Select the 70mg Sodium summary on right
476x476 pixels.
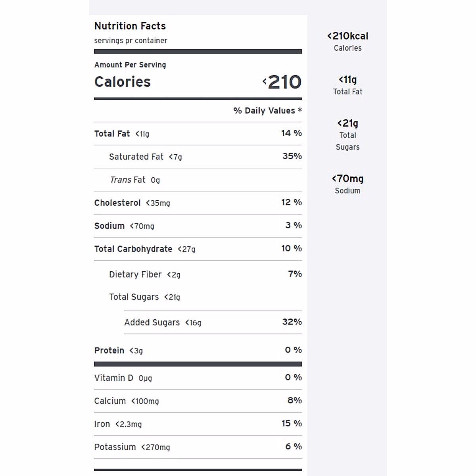pos(347,184)
